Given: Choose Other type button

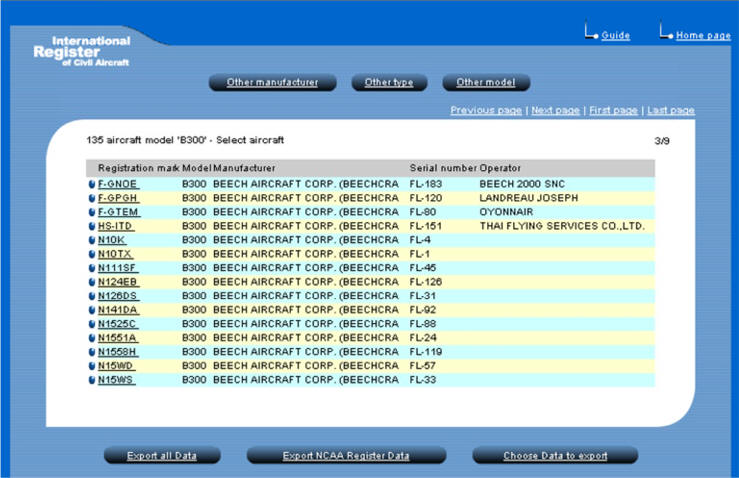Looking at the screenshot, I should coord(389,82).
